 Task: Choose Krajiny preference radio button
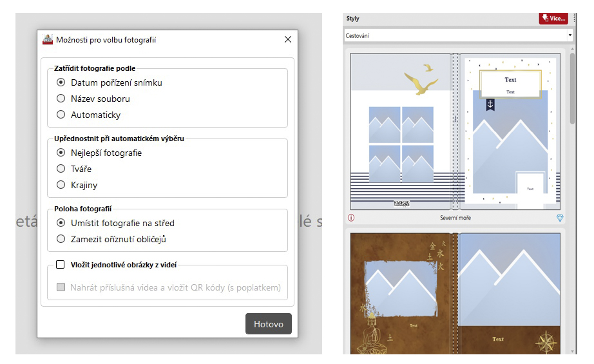click(61, 185)
